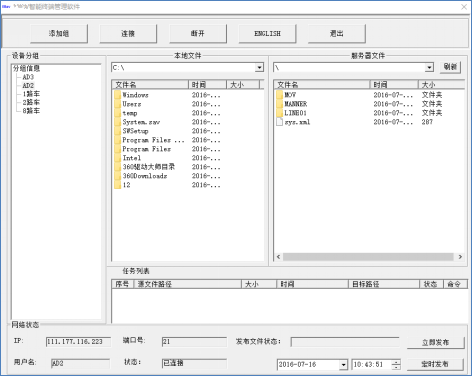Click the time field 10:43:51
This screenshot has height=377, width=473.
tap(372, 365)
